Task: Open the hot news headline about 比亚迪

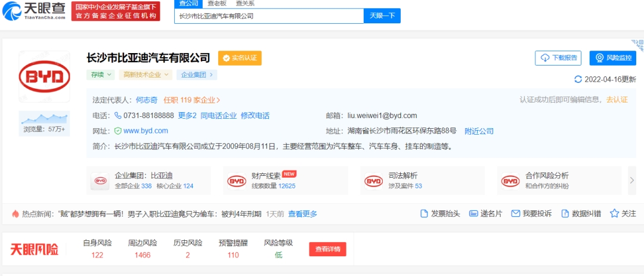Action: pos(160,213)
